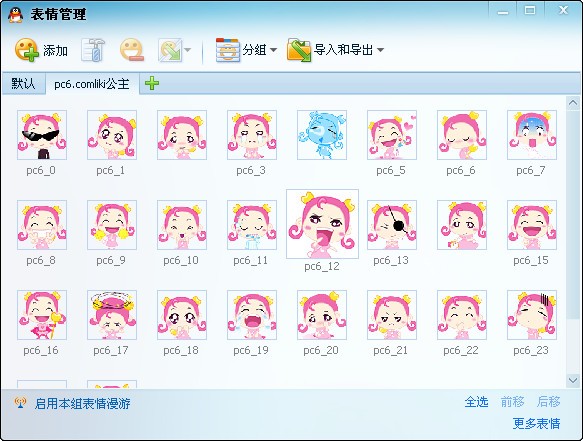Click the 分组 group management icon
The image size is (583, 441).
click(x=227, y=50)
